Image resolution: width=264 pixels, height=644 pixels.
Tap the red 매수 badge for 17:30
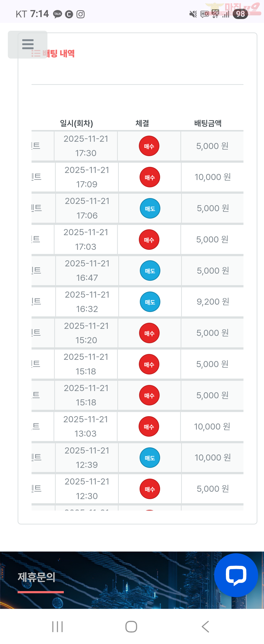click(149, 146)
